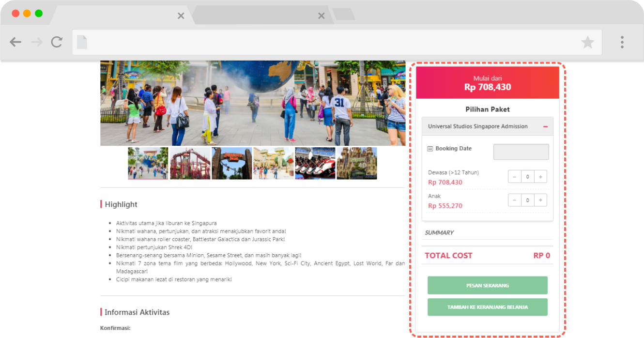The image size is (644, 338).
Task: Close the first browser tab
Action: [181, 16]
